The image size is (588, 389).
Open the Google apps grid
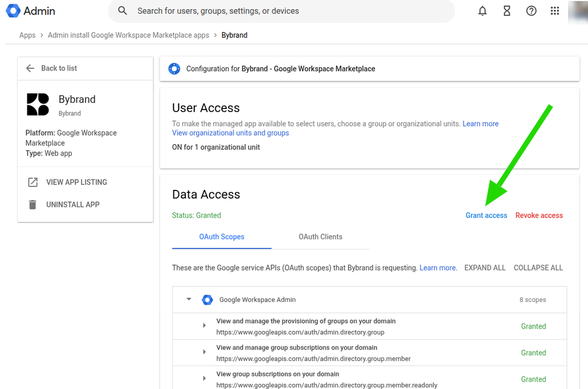pyautogui.click(x=555, y=11)
